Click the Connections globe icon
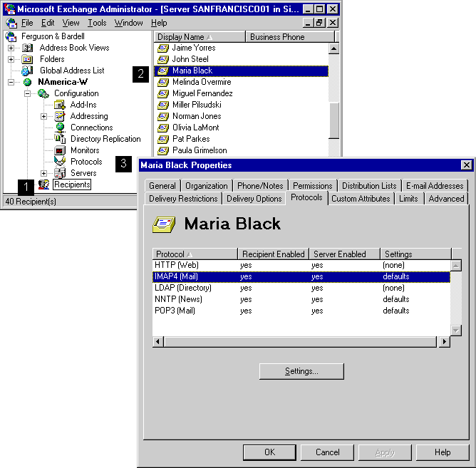Viewport: 476px width, 468px height. pyautogui.click(x=60, y=128)
